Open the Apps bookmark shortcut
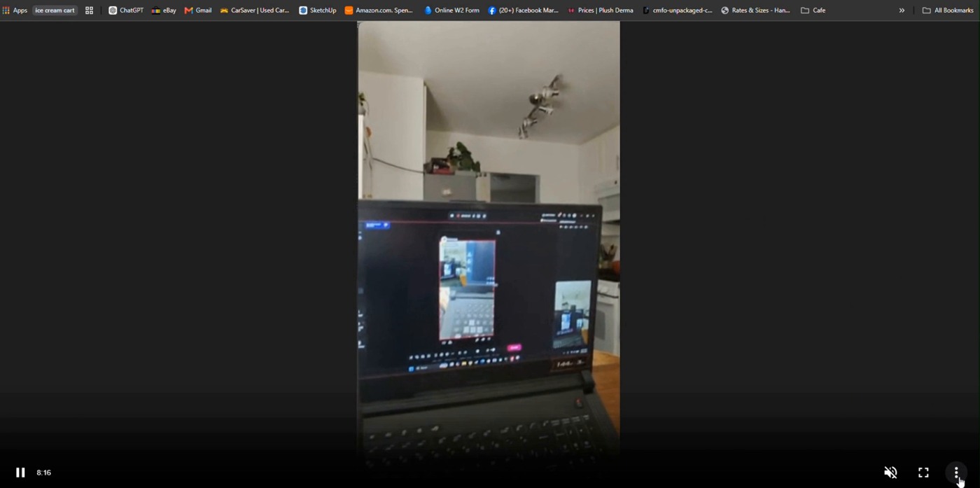The image size is (980, 488). (x=15, y=11)
